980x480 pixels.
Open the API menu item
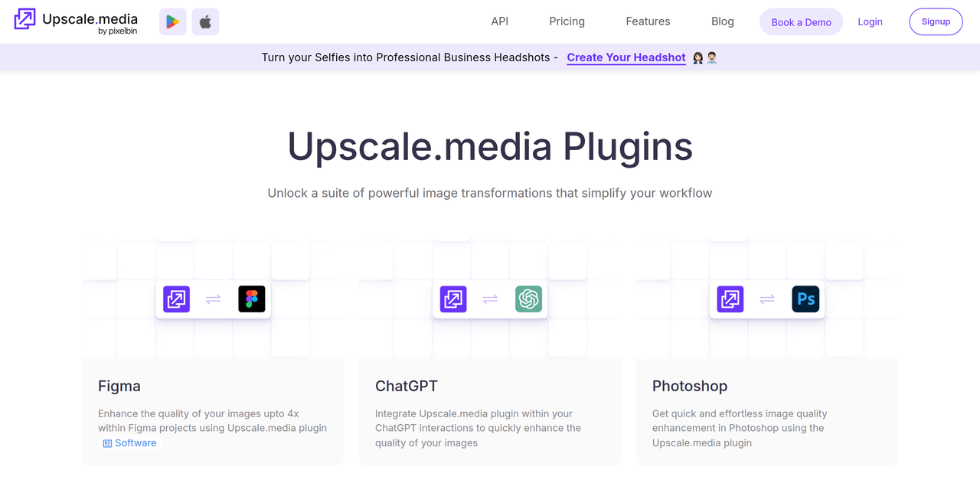[500, 21]
